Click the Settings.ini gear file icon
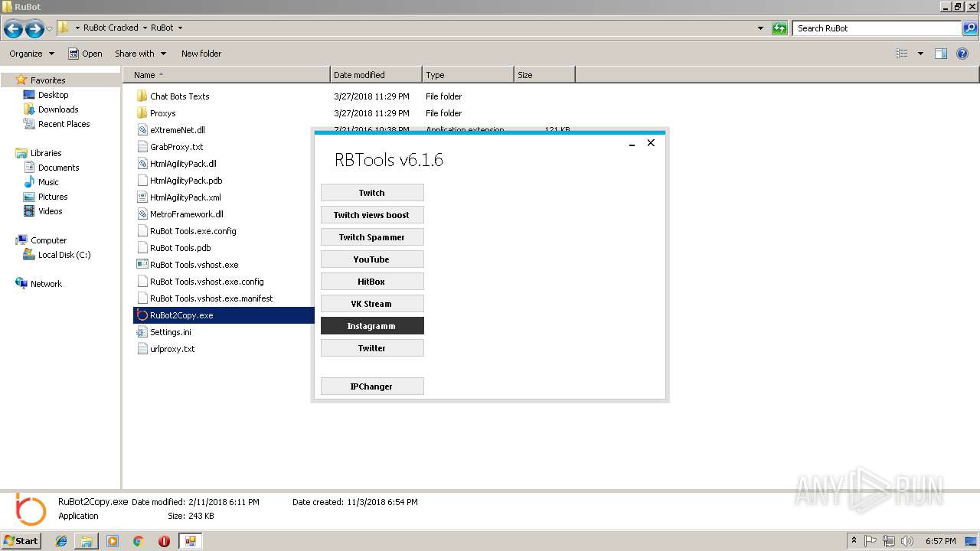980x551 pixels. (x=142, y=332)
